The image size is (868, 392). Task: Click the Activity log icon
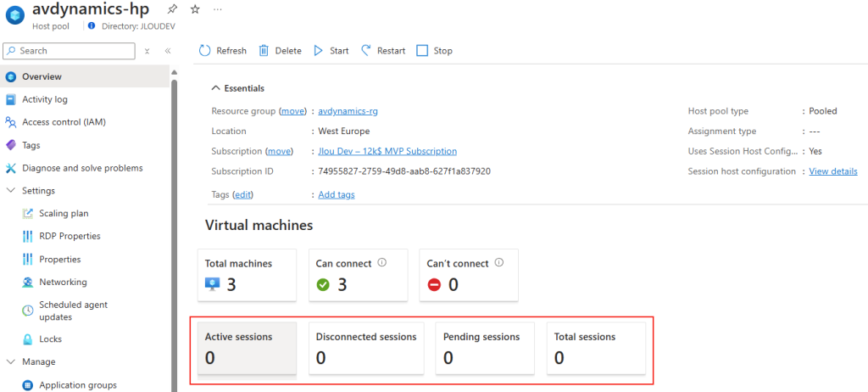[x=11, y=100]
